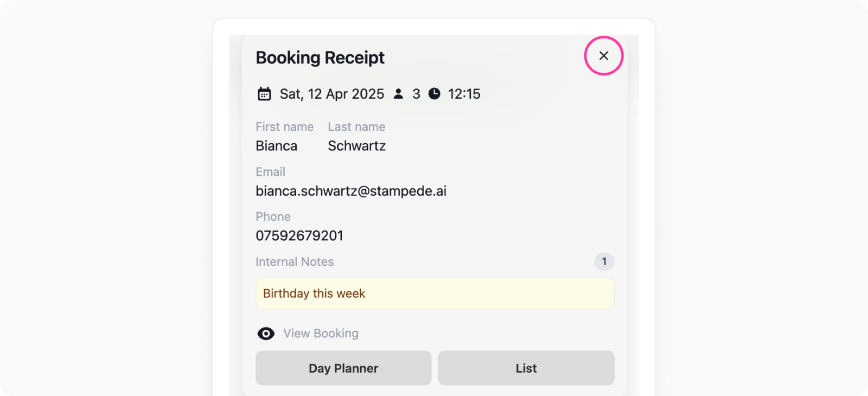Open the Day Planner view
This screenshot has height=396, width=868.
pyautogui.click(x=343, y=368)
